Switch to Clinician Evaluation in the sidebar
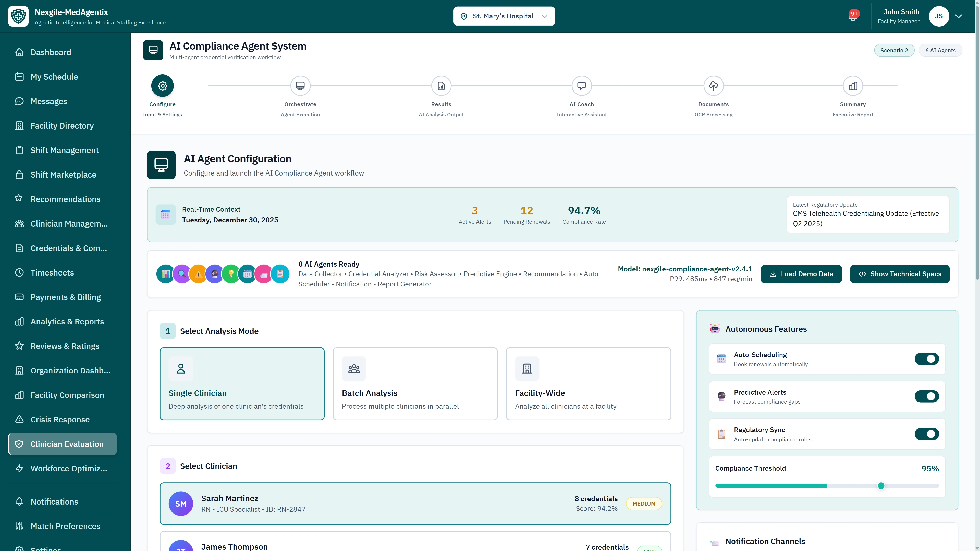This screenshot has width=980, height=551. click(62, 444)
